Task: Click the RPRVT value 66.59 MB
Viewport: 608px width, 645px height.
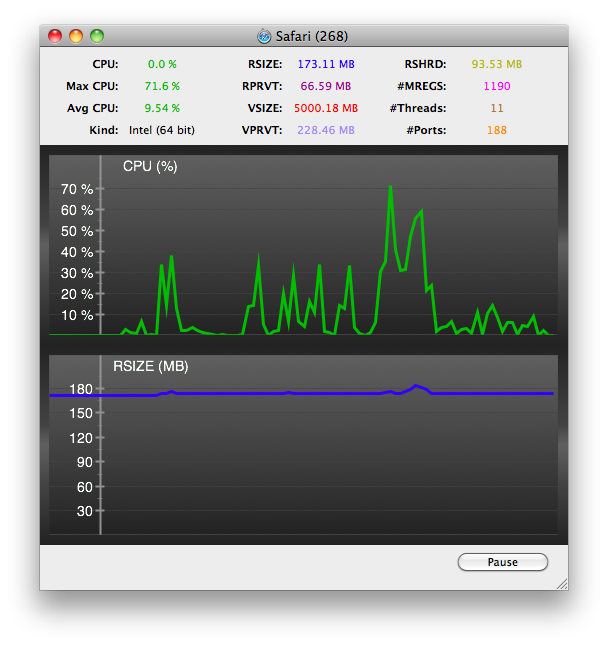Action: (326, 86)
